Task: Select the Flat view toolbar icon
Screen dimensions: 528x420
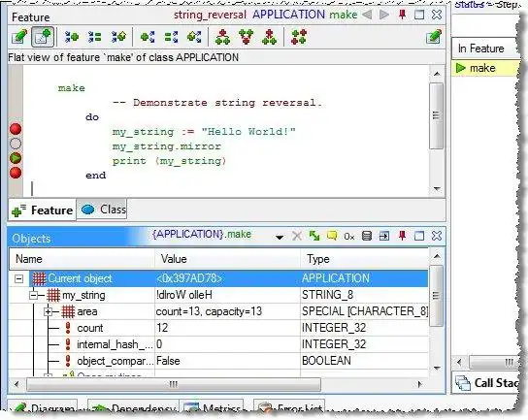Action: pyautogui.click(x=43, y=37)
